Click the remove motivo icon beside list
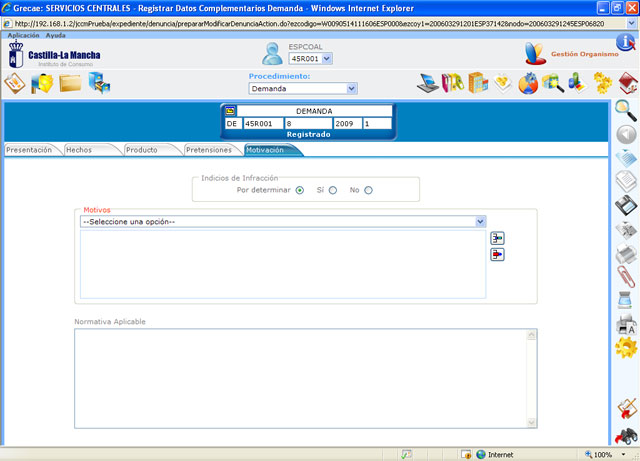The image size is (640, 461). coord(497,255)
